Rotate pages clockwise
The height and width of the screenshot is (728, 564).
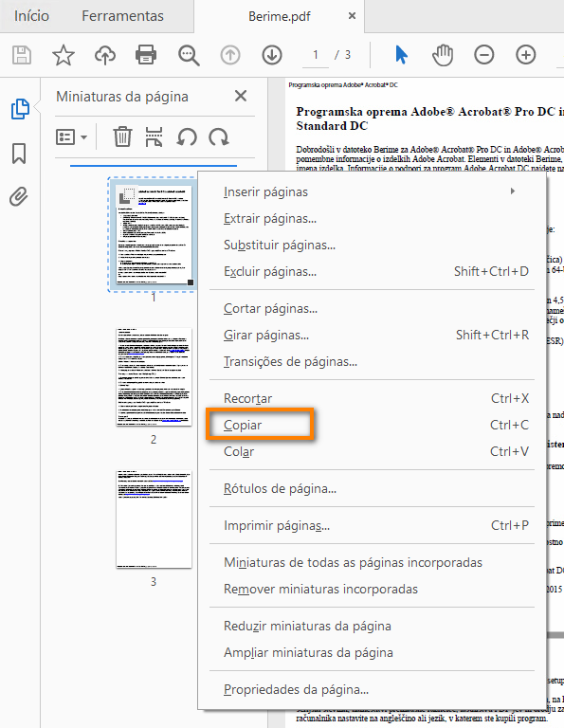tap(219, 137)
